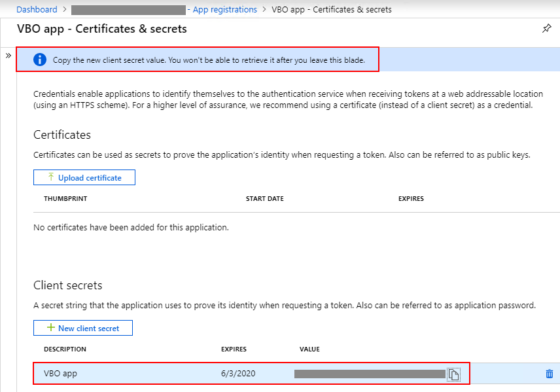Copy the client secret value to clipboard
The image size is (560, 392).
click(x=453, y=374)
